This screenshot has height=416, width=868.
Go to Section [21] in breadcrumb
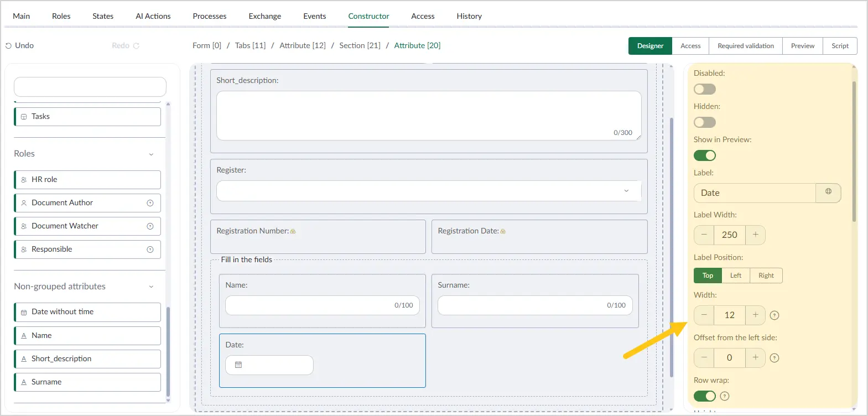pyautogui.click(x=360, y=45)
